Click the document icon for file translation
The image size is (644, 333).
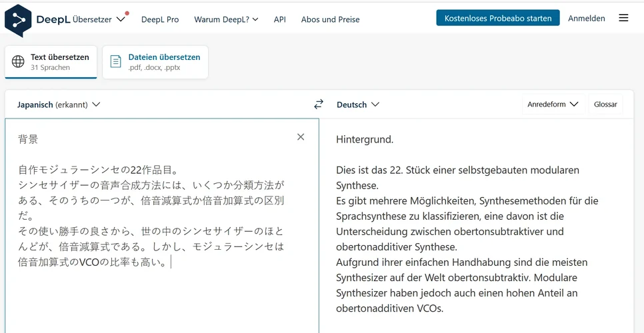click(116, 62)
